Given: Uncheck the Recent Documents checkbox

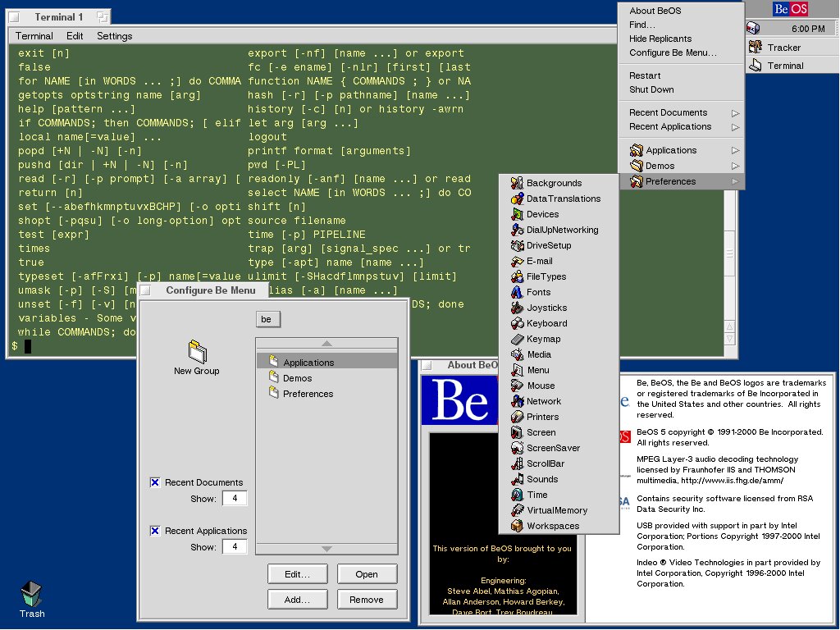Looking at the screenshot, I should 155,482.
